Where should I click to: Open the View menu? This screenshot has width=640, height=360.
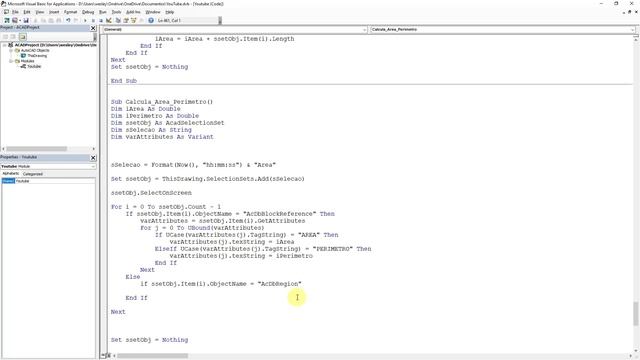[x=40, y=12]
